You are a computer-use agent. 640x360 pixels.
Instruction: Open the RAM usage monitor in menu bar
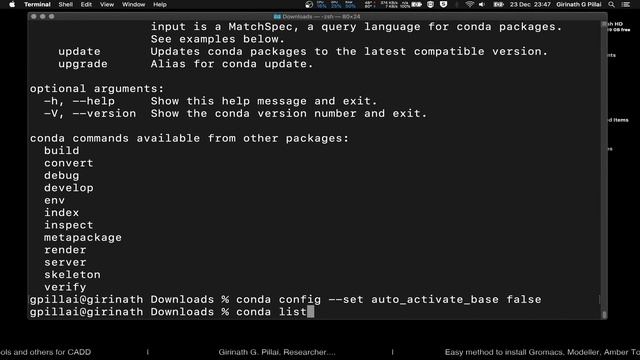[350, 4]
